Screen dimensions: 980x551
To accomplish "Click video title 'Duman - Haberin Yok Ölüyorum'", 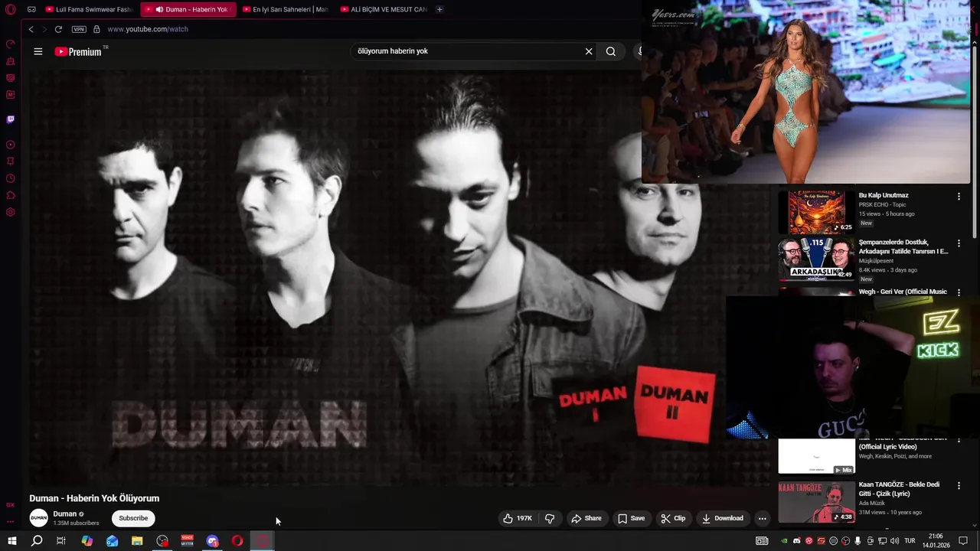I will (94, 498).
